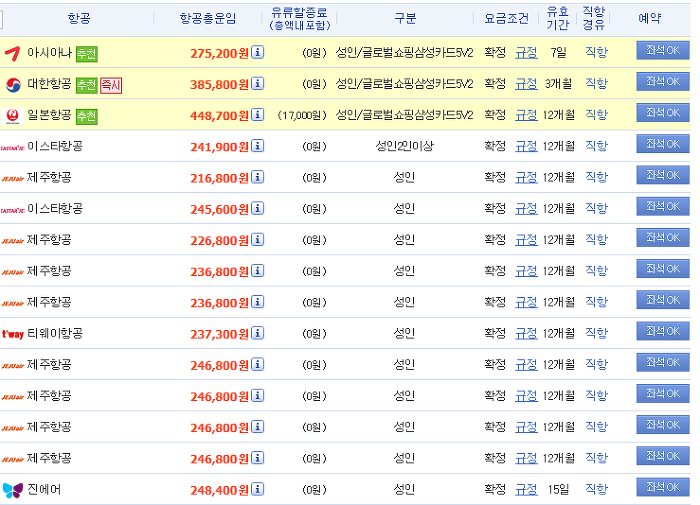Open 규정 rules link for 일본항공
The height and width of the screenshot is (505, 700).
526,115
